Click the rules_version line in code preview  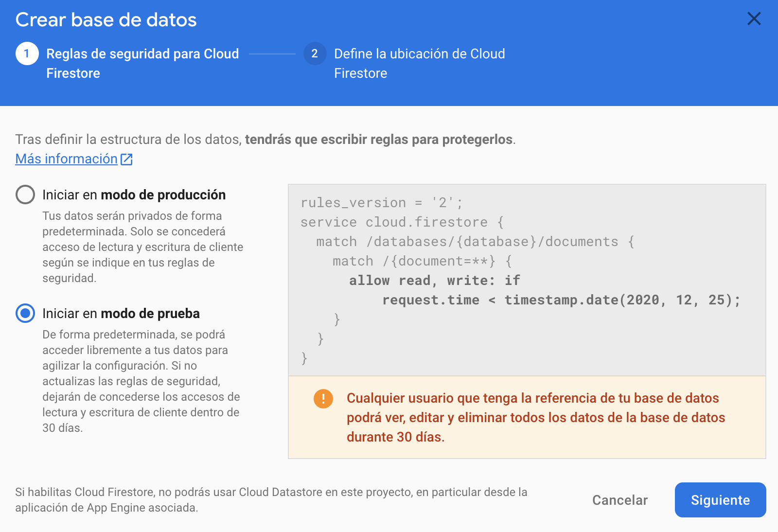click(x=381, y=203)
